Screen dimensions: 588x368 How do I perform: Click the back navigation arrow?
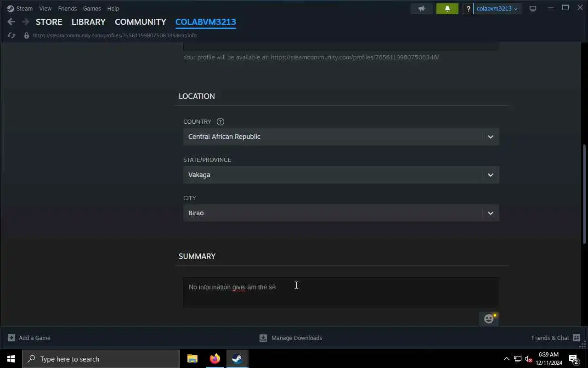[x=11, y=22]
